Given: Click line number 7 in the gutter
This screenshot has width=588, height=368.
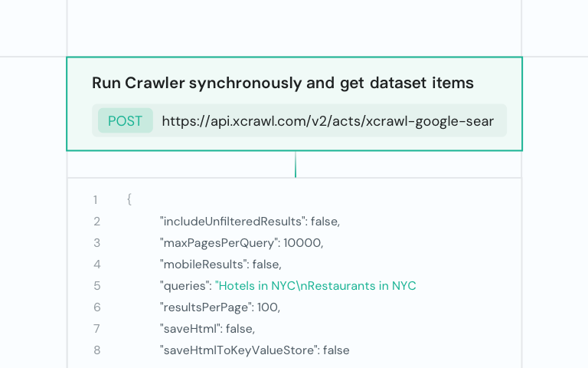Looking at the screenshot, I should click(96, 329).
